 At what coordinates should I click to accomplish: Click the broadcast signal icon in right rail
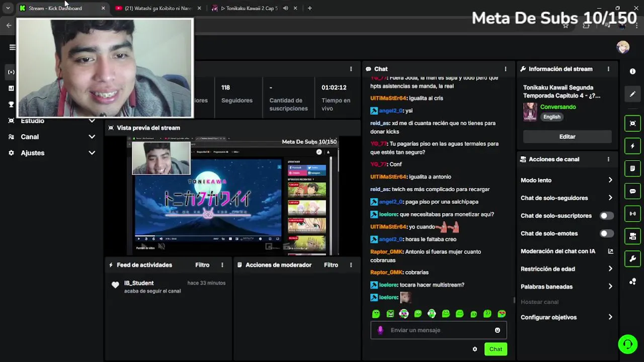(x=632, y=214)
